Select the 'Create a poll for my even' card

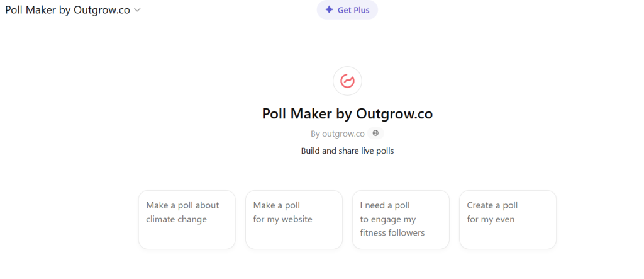[508, 220]
